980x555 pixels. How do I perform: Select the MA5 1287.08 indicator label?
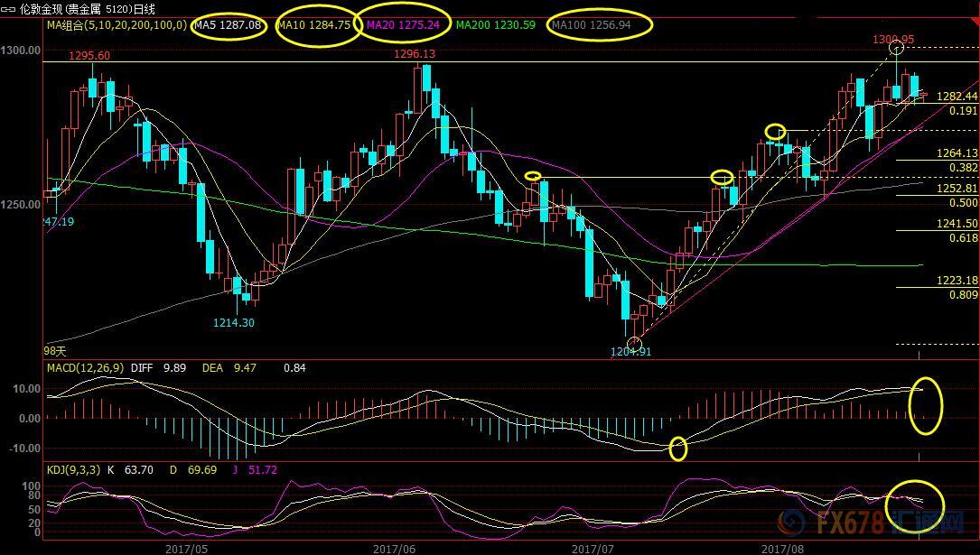(229, 25)
